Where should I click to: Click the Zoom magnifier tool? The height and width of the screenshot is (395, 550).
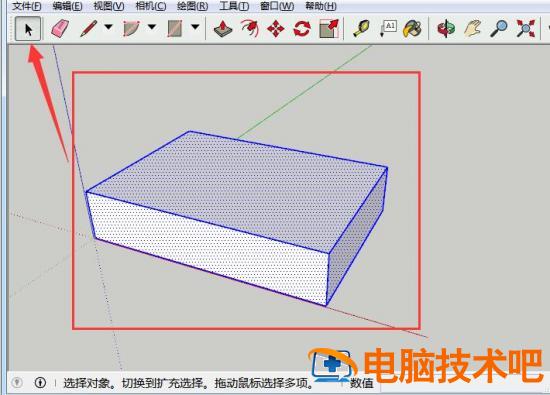click(x=498, y=28)
